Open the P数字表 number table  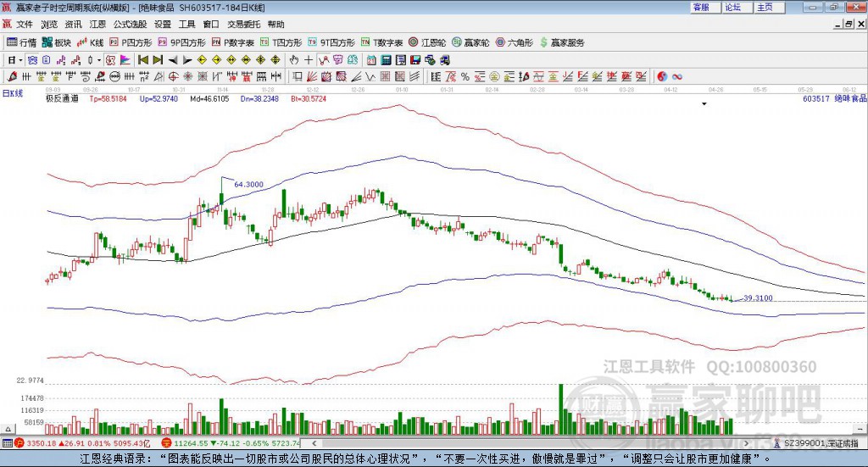click(232, 42)
